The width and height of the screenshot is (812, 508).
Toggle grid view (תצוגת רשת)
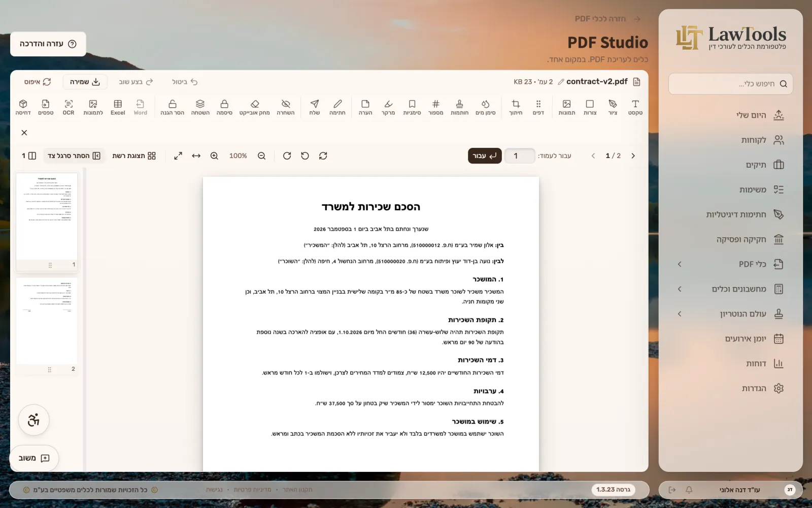134,156
